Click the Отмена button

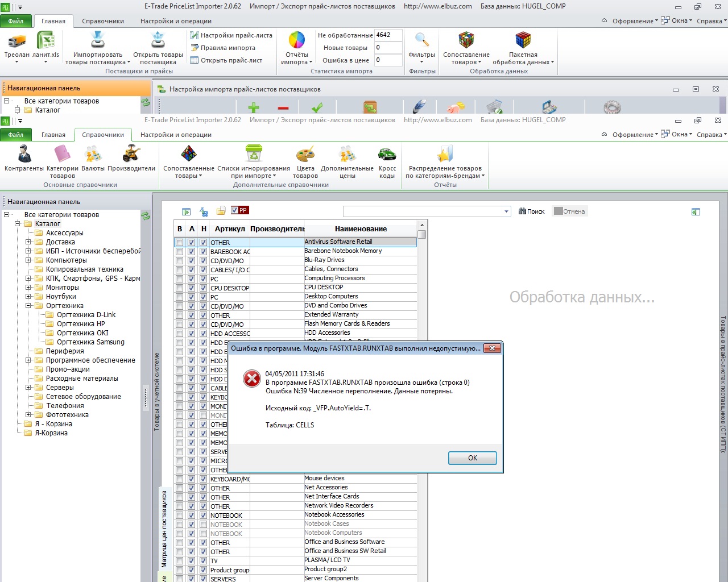[569, 211]
